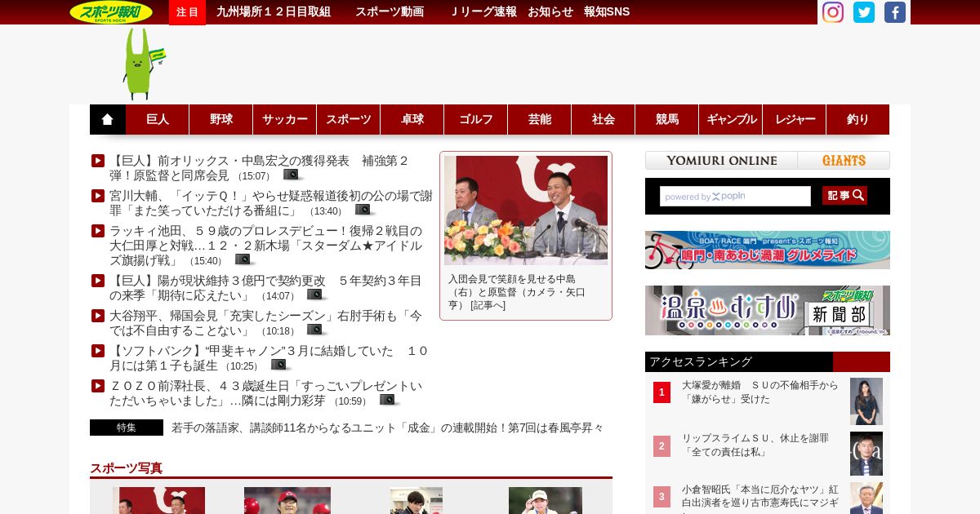
Task: Open the 鳴門・南あわじ渦潮 グルメライド banner
Action: 768,250
